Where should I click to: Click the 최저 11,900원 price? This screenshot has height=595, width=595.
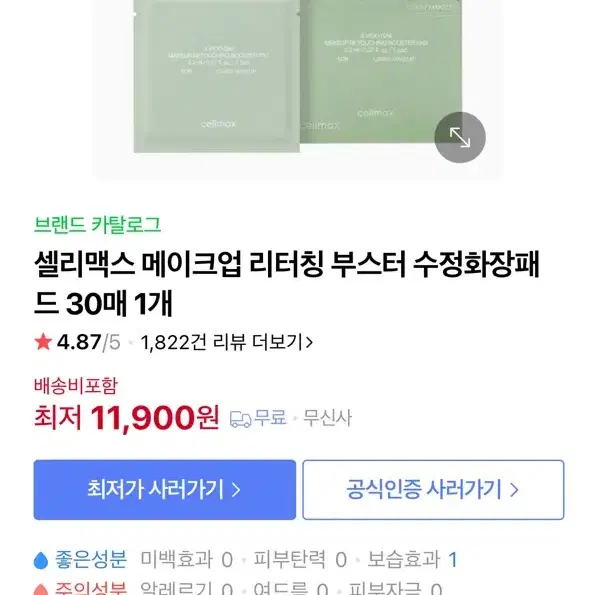click(x=126, y=418)
